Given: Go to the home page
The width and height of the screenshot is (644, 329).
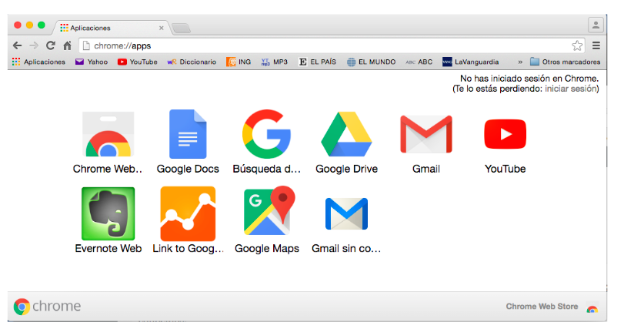Looking at the screenshot, I should [x=68, y=45].
